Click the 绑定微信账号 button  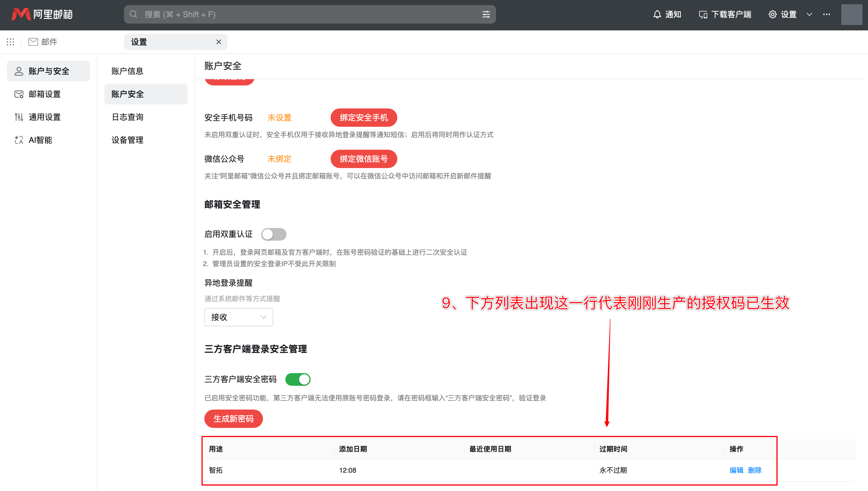[x=363, y=159]
